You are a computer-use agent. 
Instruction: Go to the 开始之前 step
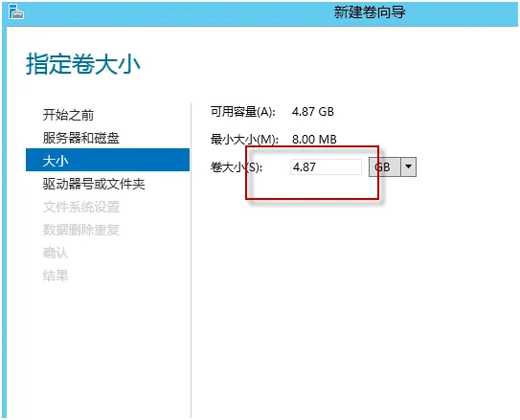(x=68, y=115)
